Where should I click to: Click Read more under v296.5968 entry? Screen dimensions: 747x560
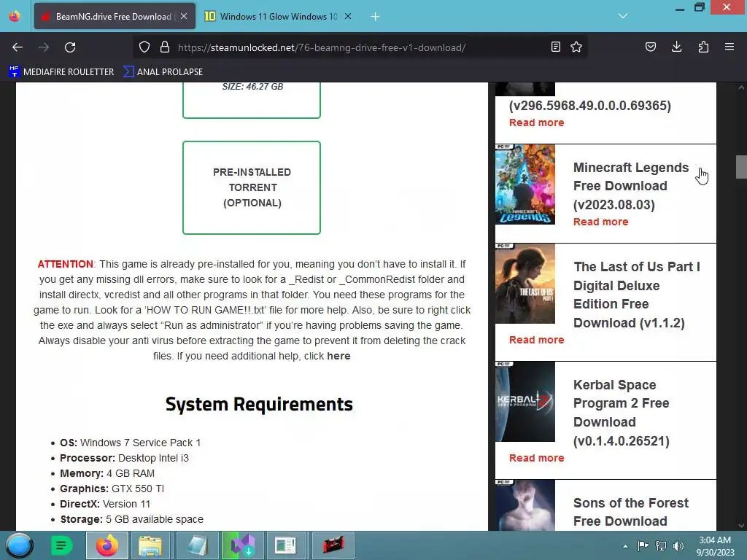[x=536, y=122]
